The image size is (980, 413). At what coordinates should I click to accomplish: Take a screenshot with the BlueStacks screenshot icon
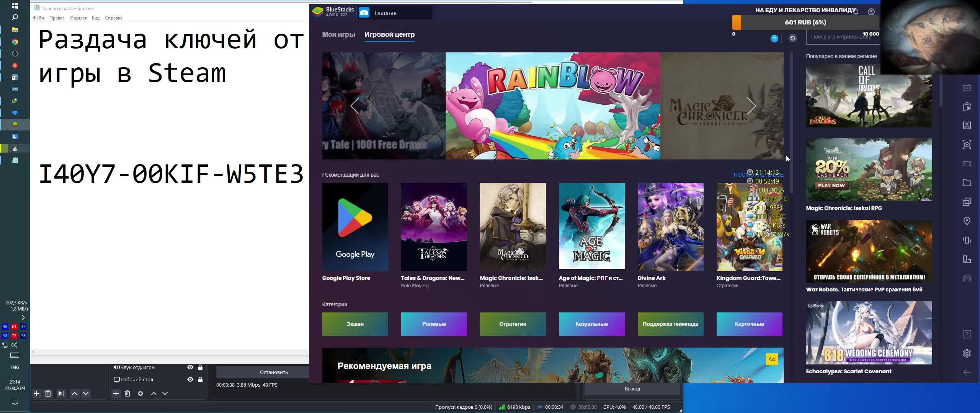pyautogui.click(x=967, y=145)
